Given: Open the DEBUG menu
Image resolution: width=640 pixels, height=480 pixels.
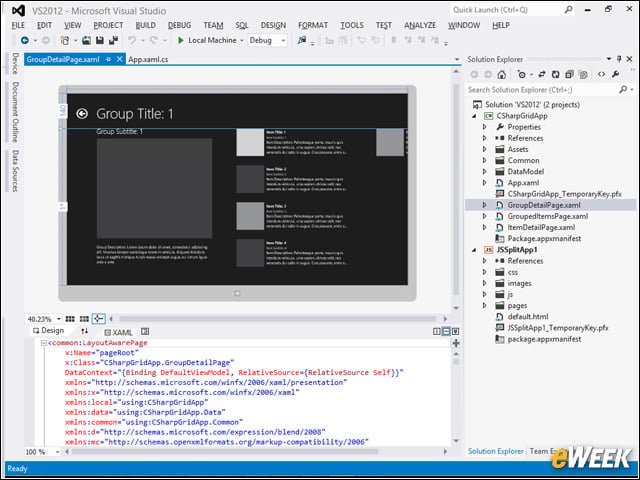Looking at the screenshot, I should (x=179, y=25).
